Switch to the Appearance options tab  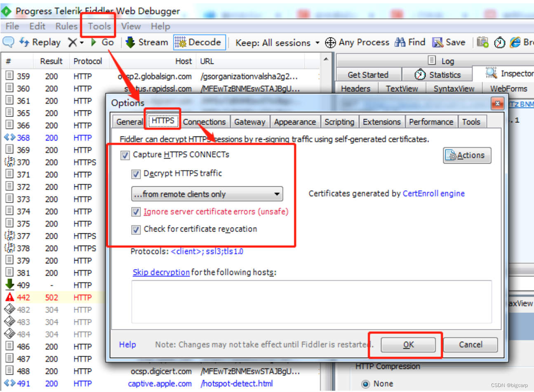295,122
